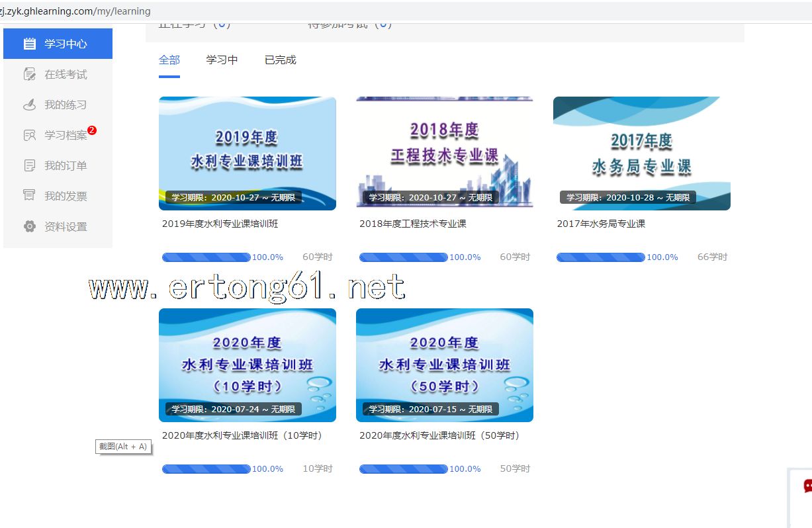The image size is (812, 528).
Task: Click the 我的练习 practice icon
Action: (29, 105)
